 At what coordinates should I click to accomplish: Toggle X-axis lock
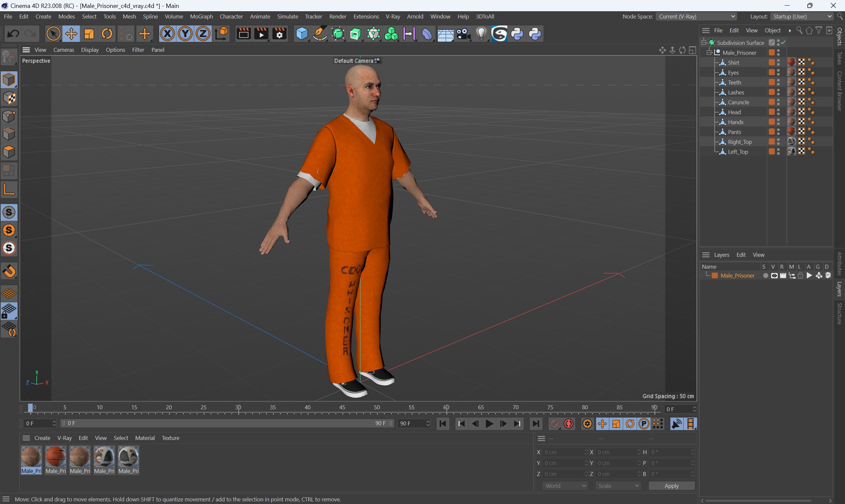coord(167,34)
